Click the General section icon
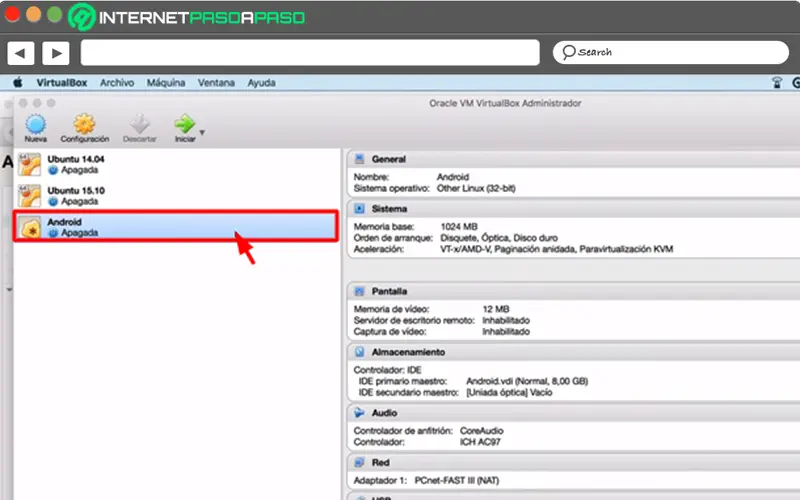Viewport: 800px width, 500px height. coord(359,159)
